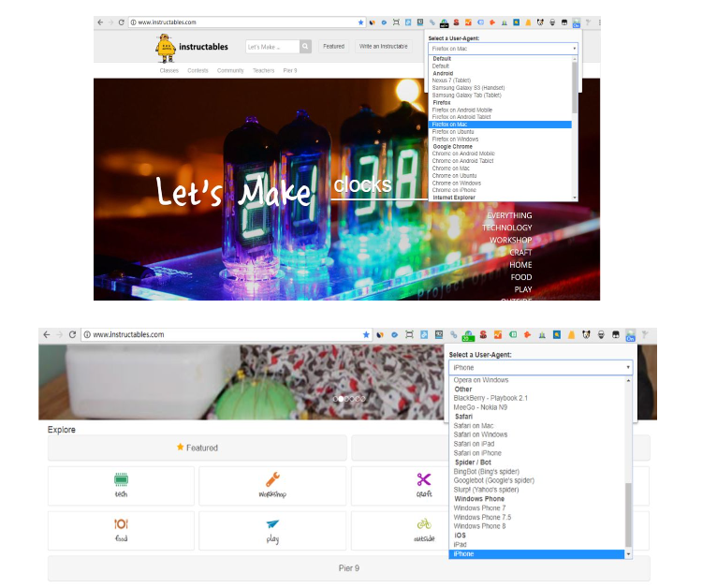Click scrollbar thumb of top user-agent list
This screenshot has width=717, height=588.
575,87
